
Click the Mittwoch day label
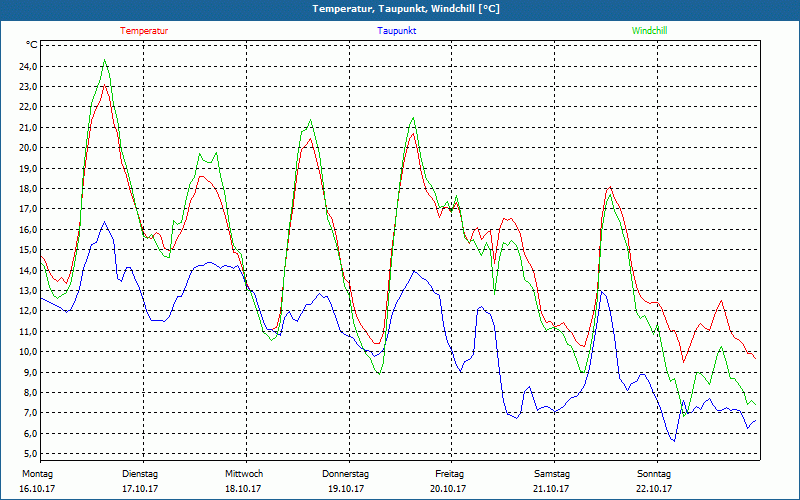(244, 474)
